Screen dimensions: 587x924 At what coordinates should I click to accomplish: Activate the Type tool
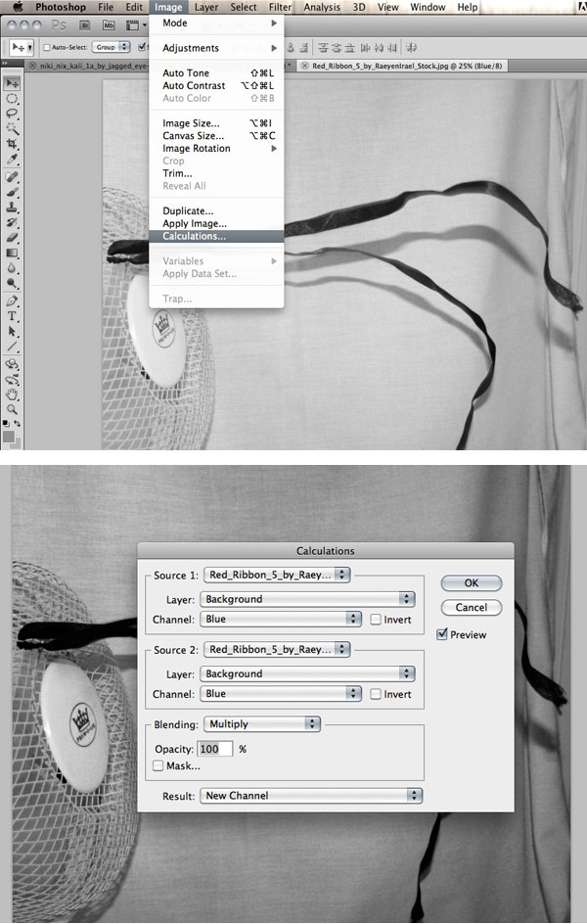(x=13, y=316)
